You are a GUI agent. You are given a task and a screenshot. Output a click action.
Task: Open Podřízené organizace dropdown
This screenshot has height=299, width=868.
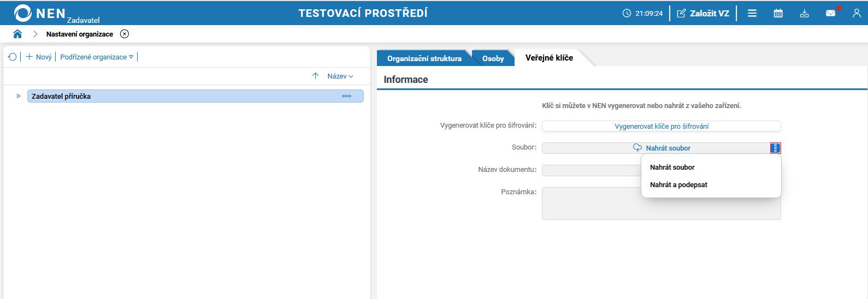click(x=97, y=57)
